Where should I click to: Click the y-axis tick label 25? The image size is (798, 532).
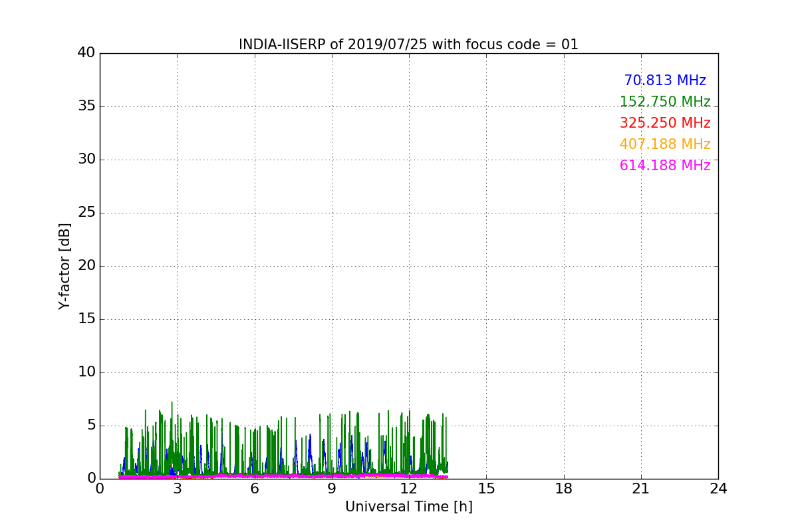86,213
